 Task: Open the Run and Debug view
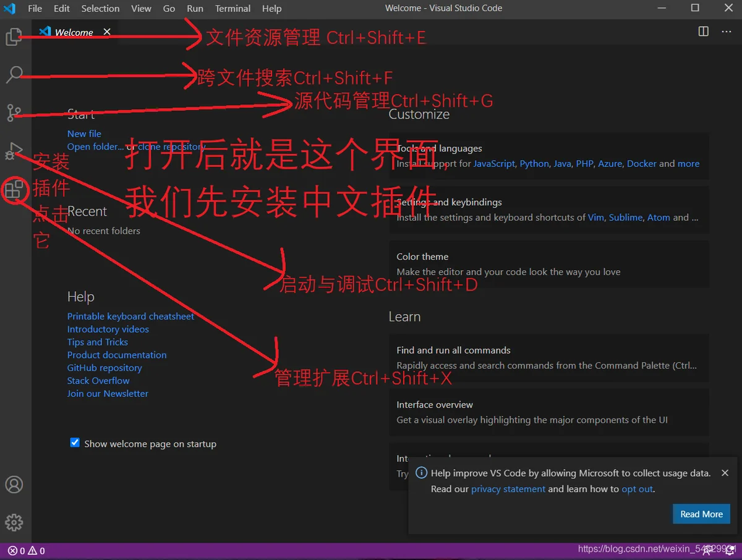pos(14,151)
